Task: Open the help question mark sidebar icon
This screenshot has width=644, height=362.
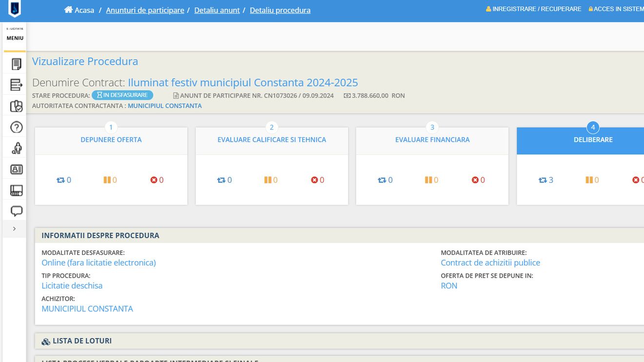Action: [16, 127]
